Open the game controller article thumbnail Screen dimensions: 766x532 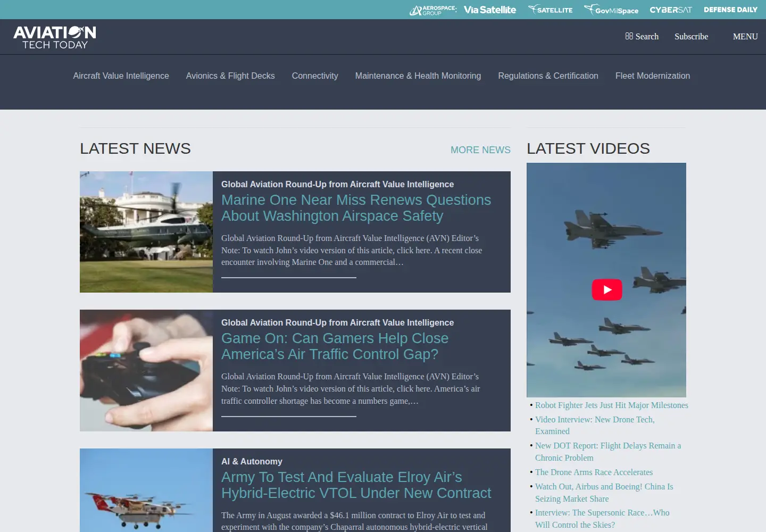click(x=146, y=370)
